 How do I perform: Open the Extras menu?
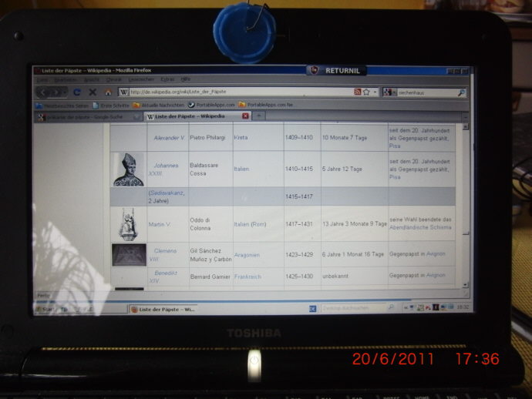tap(167, 79)
